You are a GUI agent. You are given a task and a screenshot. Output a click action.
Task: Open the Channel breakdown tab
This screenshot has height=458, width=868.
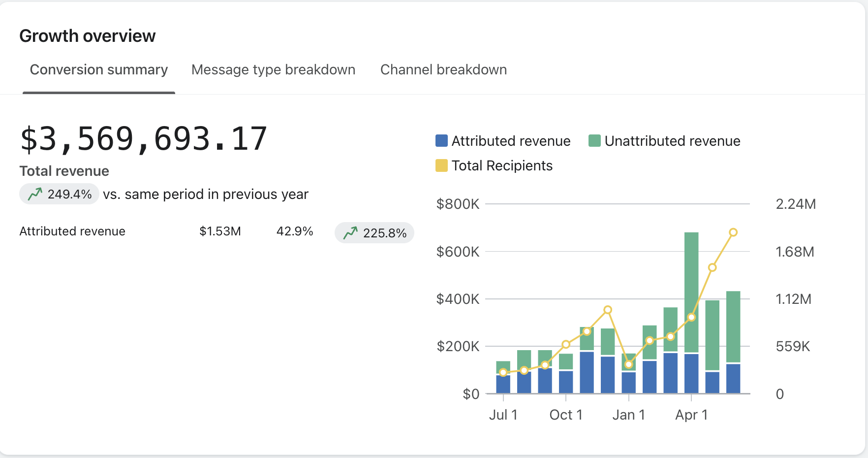pos(443,70)
